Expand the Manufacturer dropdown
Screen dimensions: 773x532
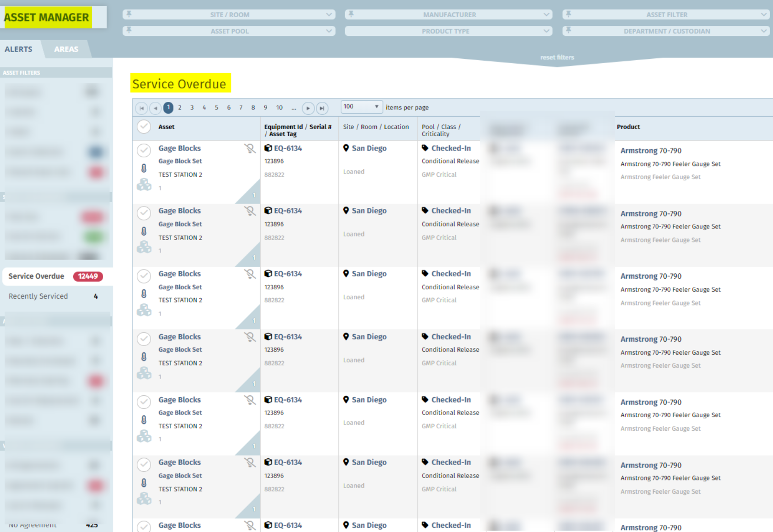(448, 14)
